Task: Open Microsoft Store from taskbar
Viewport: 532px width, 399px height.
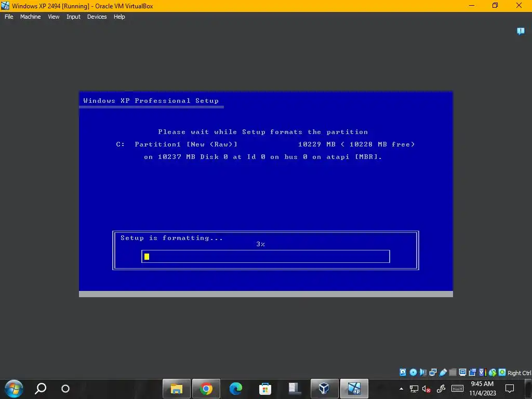Action: (x=265, y=389)
